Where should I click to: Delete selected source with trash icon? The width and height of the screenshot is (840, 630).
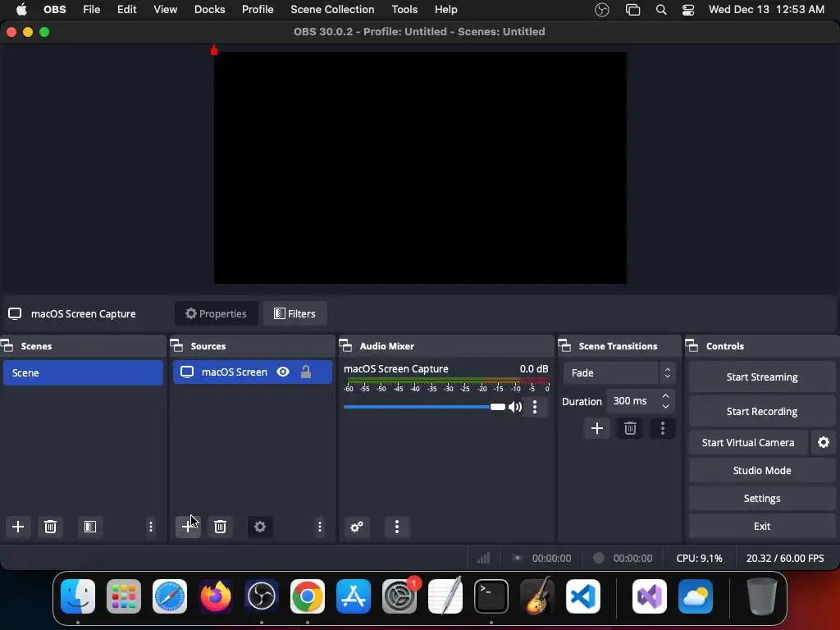coord(220,527)
